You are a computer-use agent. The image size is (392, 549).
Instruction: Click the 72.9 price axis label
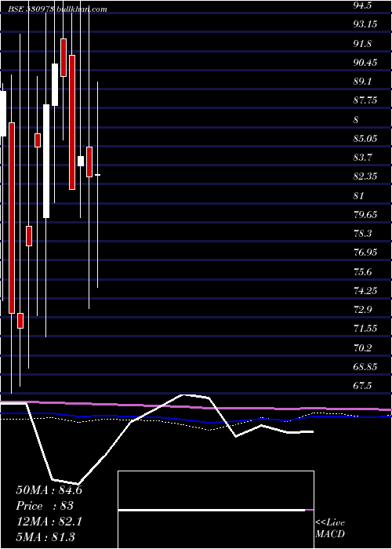(x=362, y=309)
